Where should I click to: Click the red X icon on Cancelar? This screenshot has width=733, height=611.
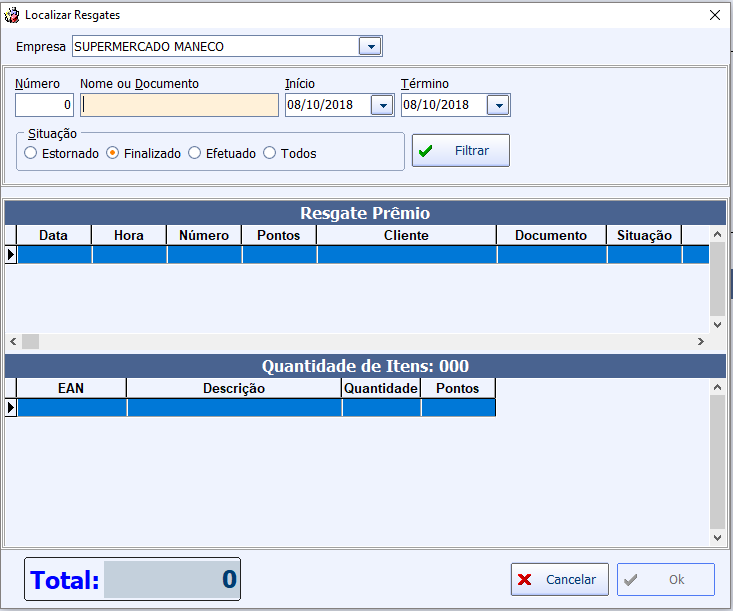[x=525, y=580]
